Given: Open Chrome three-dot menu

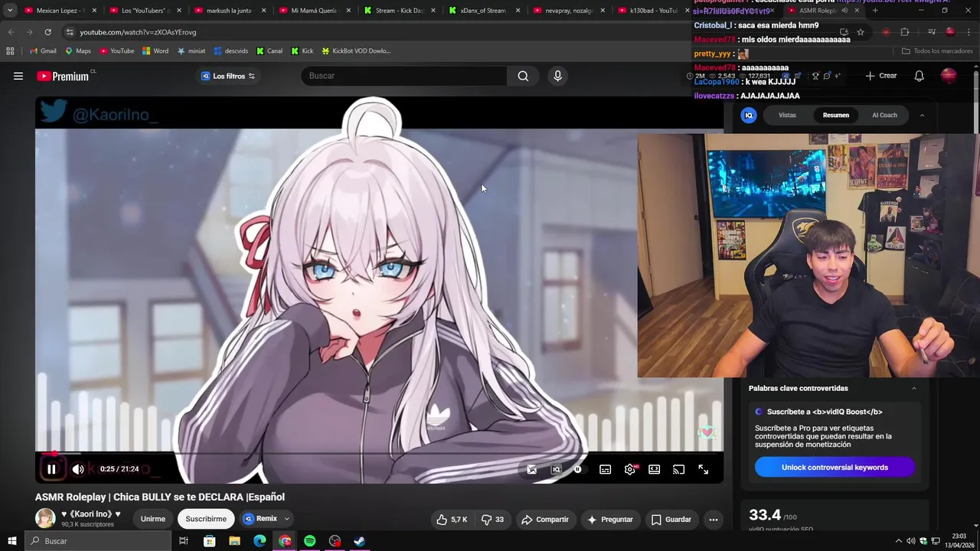Looking at the screenshot, I should [x=969, y=32].
